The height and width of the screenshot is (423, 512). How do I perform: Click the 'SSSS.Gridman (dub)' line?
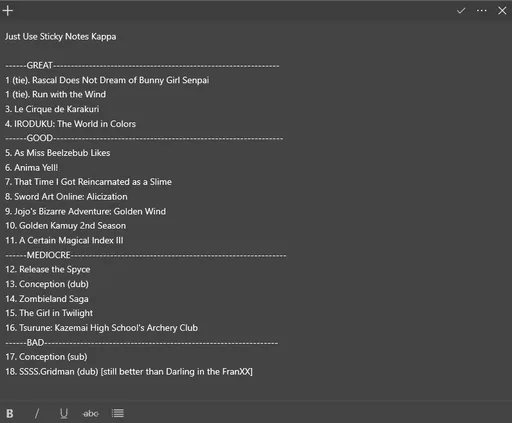click(x=129, y=371)
